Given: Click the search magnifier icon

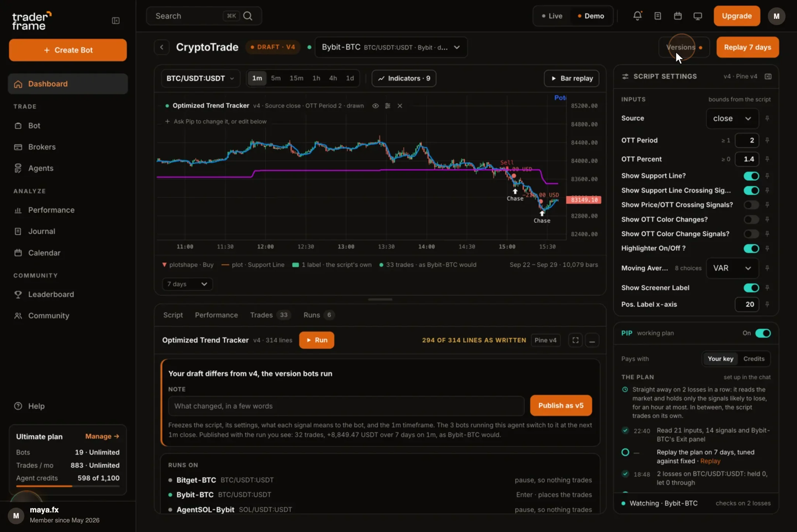Looking at the screenshot, I should 248,16.
